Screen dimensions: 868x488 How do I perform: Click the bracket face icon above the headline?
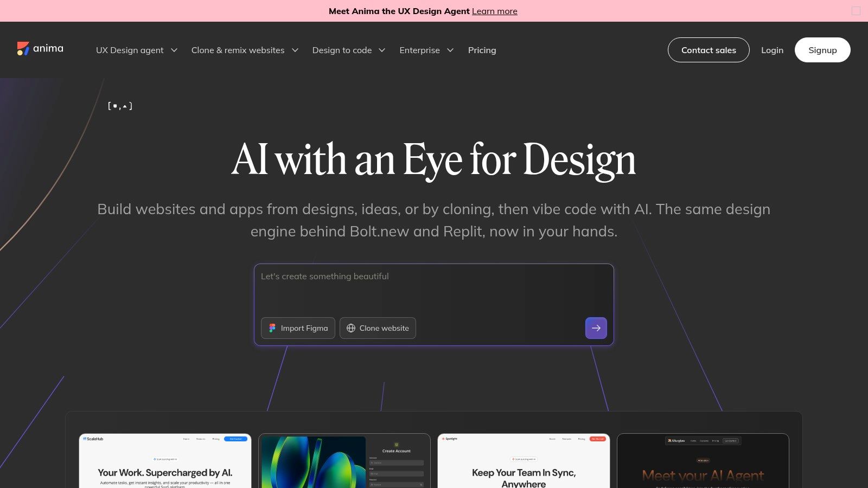pos(120,106)
